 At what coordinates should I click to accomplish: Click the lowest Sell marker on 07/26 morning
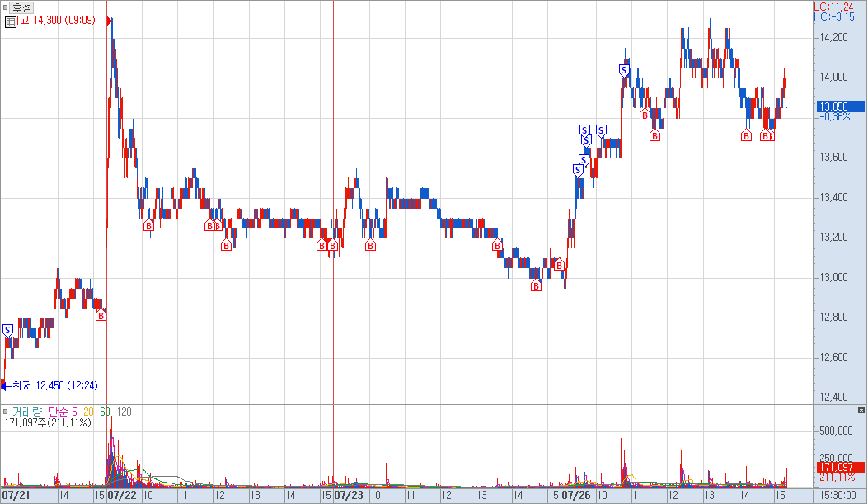(x=578, y=171)
